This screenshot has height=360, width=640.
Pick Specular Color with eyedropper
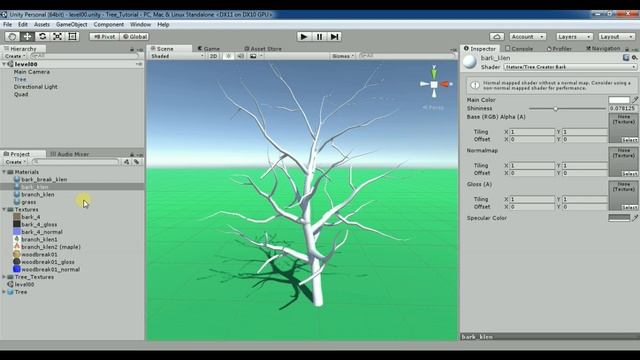(635, 218)
